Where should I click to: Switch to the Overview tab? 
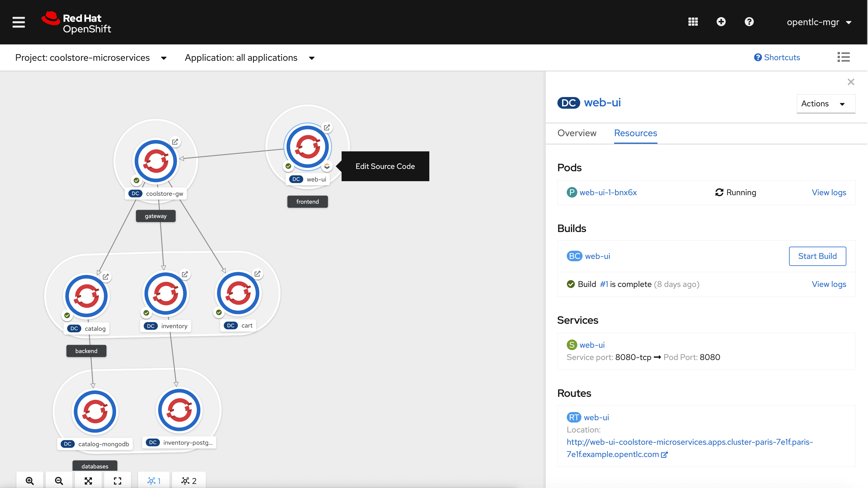[x=576, y=133]
